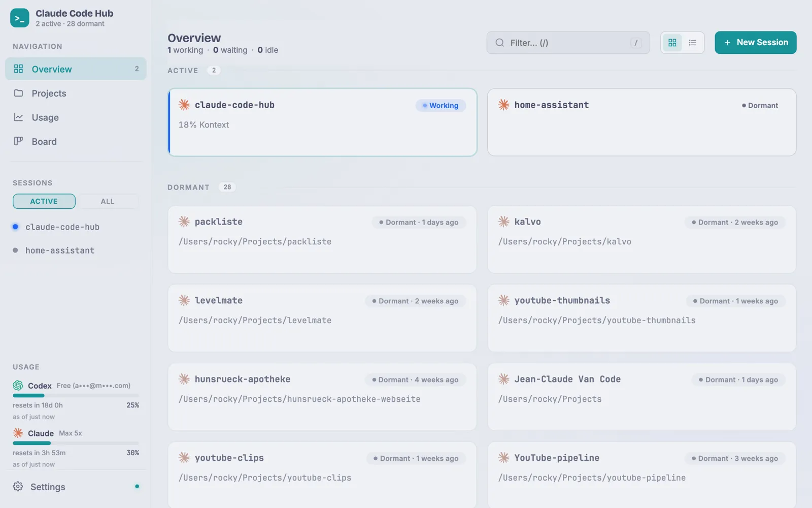Screen dimensions: 812x508
Task: Click the Claude icon on packliste card
Action: click(x=184, y=221)
